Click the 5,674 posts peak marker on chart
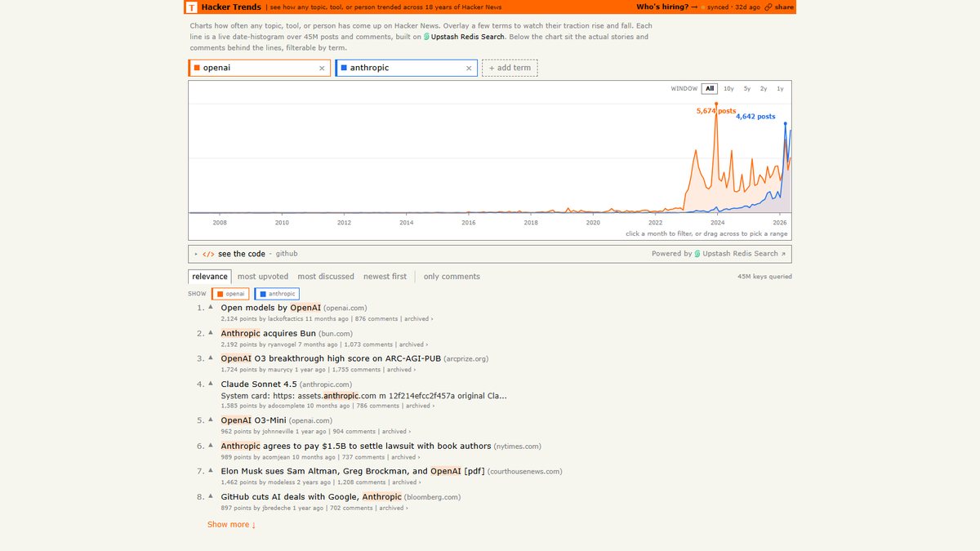This screenshot has width=980, height=551. (716, 104)
